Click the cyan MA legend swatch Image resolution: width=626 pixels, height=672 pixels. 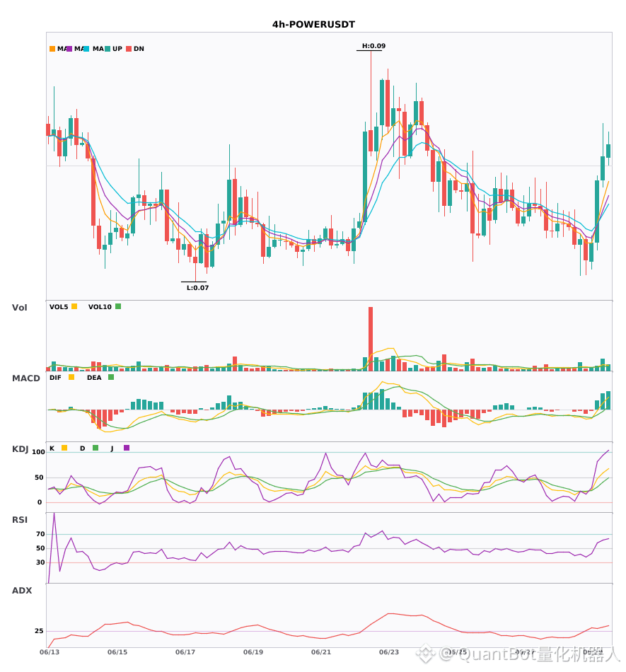(x=86, y=49)
